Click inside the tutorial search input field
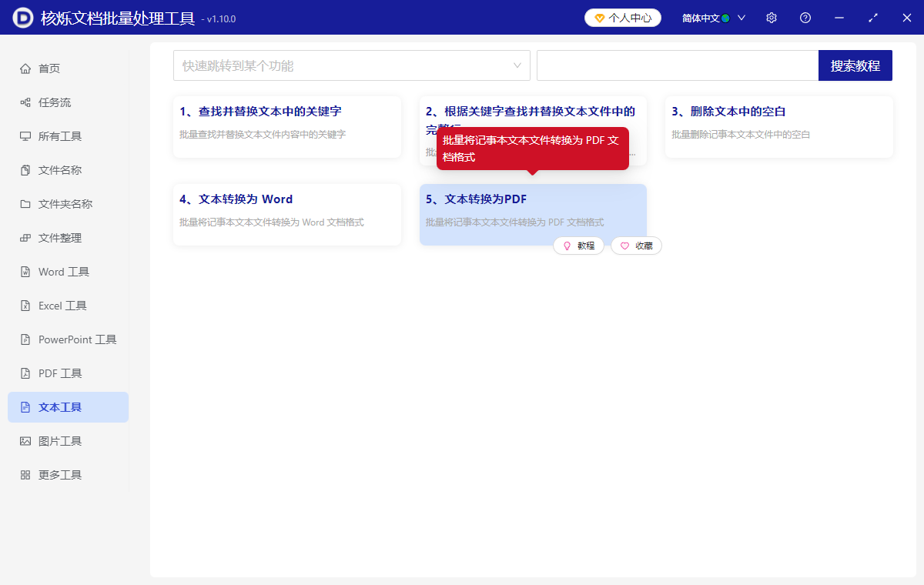 point(678,65)
